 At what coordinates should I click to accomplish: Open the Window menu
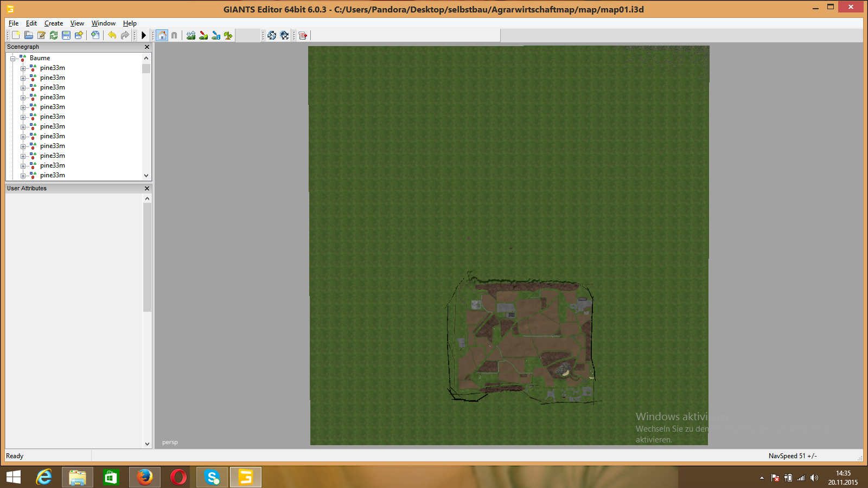coord(103,23)
